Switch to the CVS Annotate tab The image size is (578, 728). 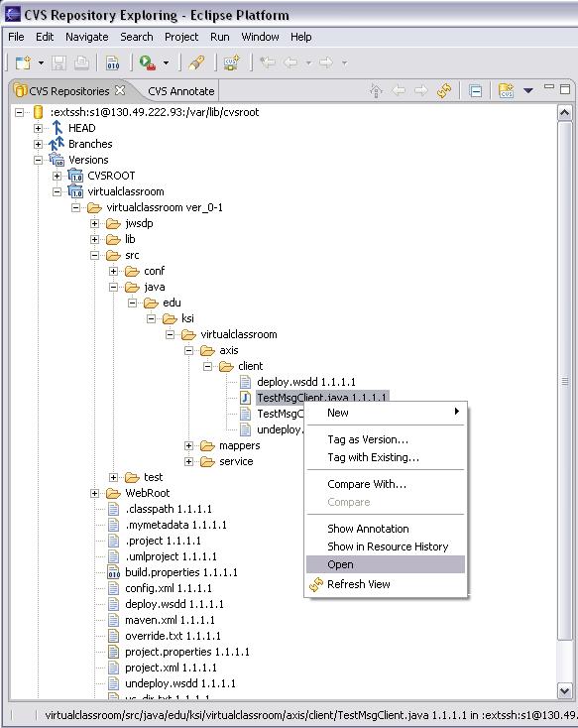click(x=181, y=91)
